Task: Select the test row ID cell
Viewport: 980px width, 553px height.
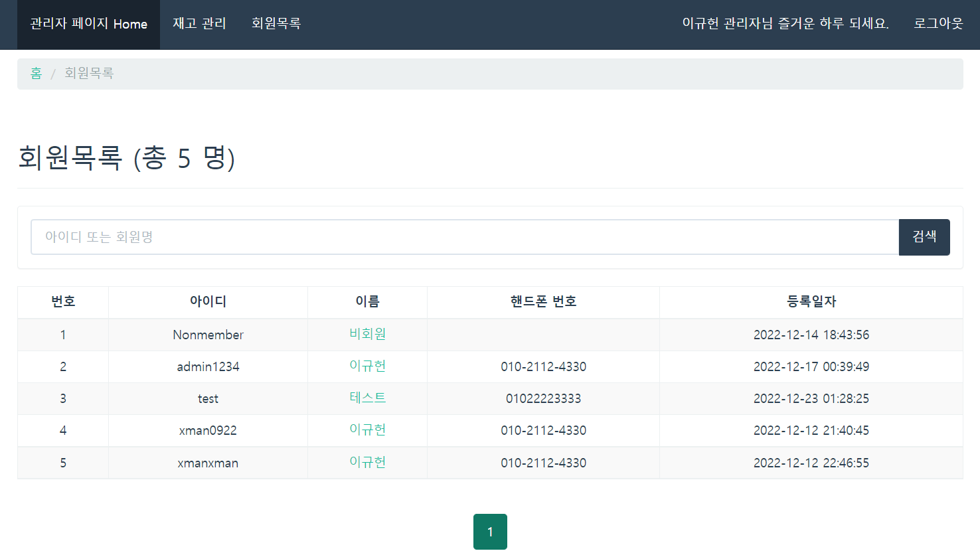Action: click(x=207, y=398)
